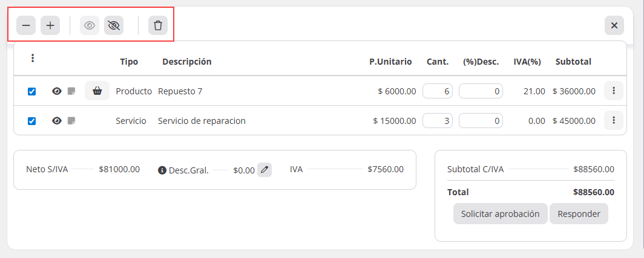Uncheck the Servicio de reparacion checkbox

point(32,121)
